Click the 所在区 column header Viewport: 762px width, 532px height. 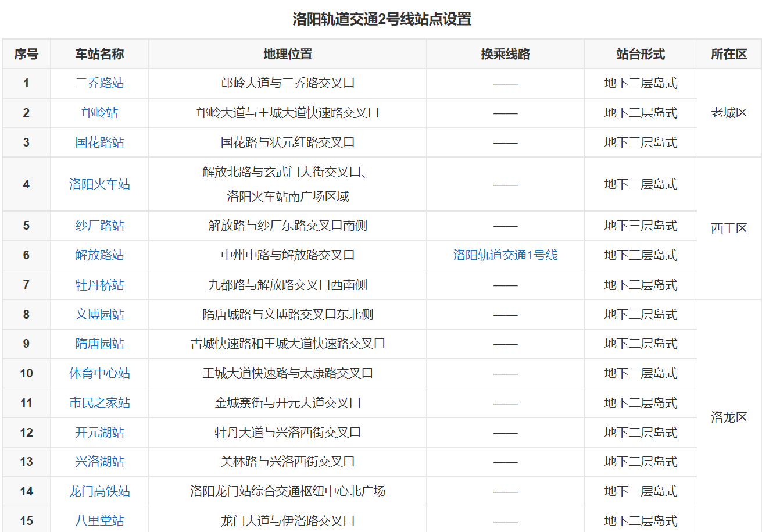(729, 54)
